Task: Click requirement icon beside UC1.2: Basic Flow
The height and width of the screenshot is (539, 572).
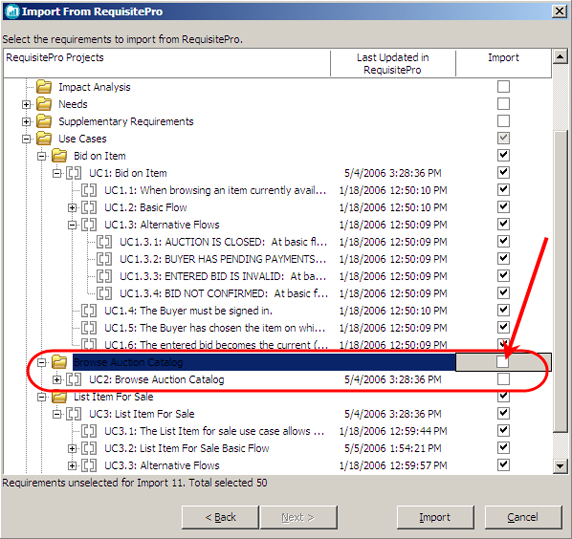Action: point(89,207)
